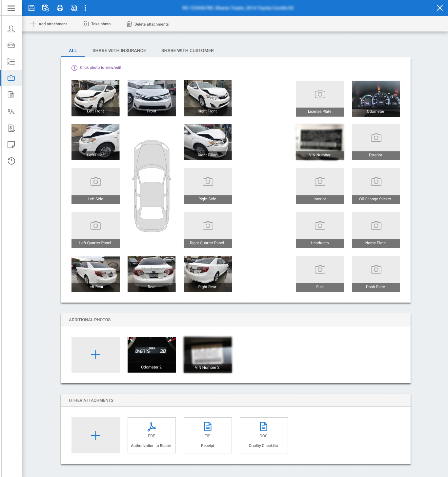Click plus tile in Other Attachments

coord(95,435)
